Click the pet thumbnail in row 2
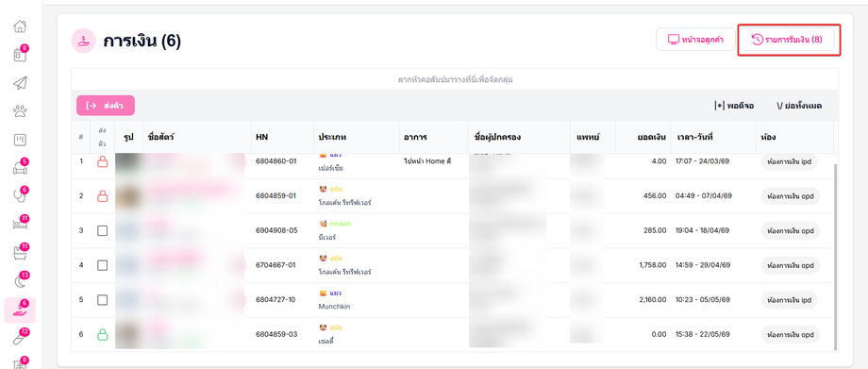 [128, 195]
